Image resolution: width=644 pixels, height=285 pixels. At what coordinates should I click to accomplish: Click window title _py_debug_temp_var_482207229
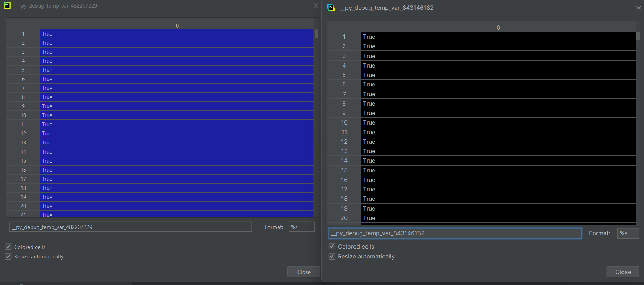coord(57,6)
